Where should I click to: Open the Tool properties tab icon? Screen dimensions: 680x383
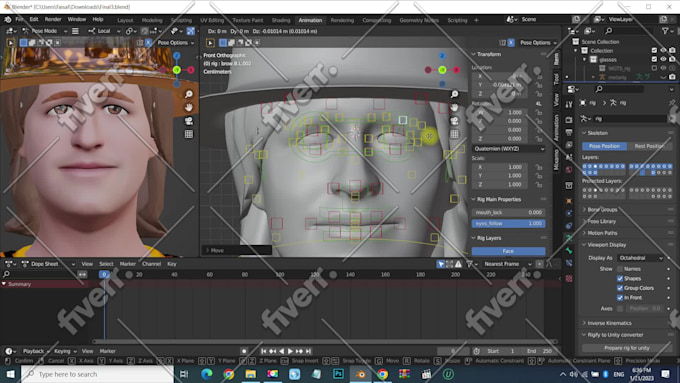(569, 105)
